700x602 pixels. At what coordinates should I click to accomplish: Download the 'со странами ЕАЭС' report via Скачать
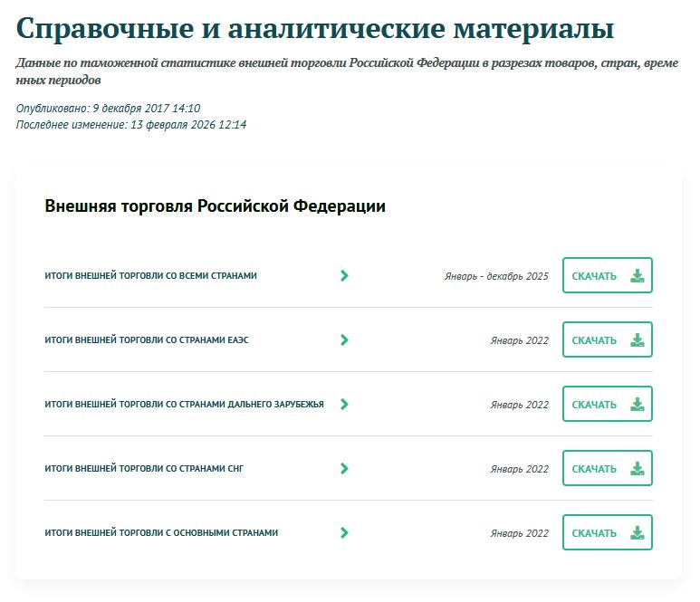click(608, 339)
